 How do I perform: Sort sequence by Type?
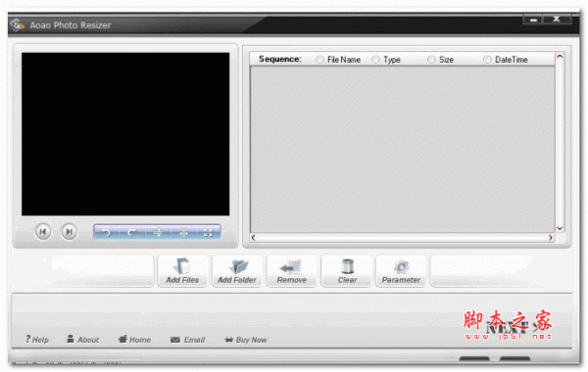(375, 60)
